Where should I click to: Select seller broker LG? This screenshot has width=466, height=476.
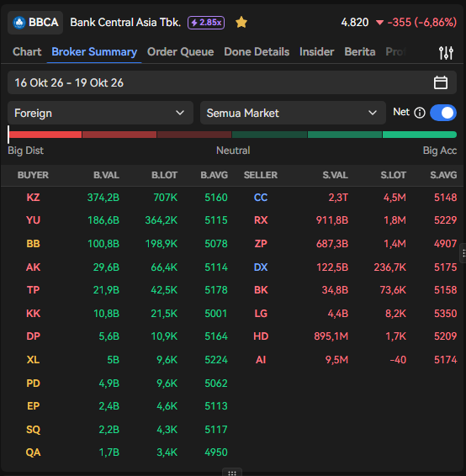(x=261, y=314)
